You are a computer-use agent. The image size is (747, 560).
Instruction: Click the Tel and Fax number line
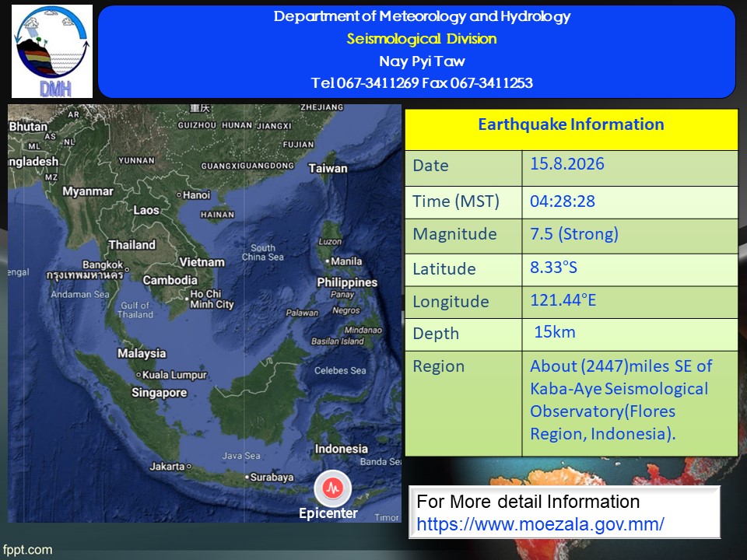422,83
